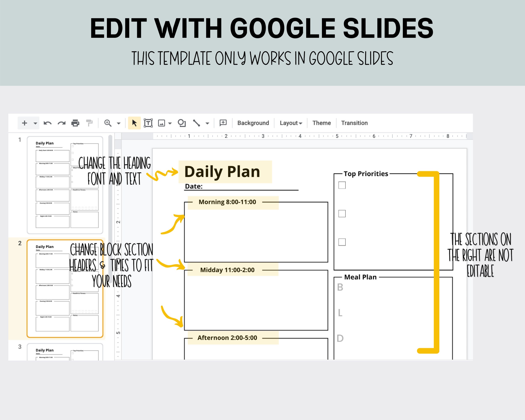Open the Layout dropdown

tap(291, 123)
